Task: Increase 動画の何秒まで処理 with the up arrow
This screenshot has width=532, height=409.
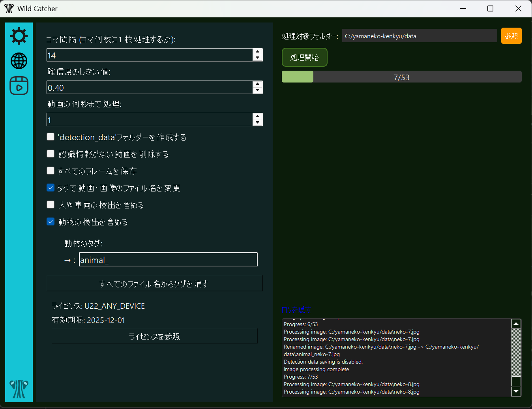Action: (x=257, y=117)
